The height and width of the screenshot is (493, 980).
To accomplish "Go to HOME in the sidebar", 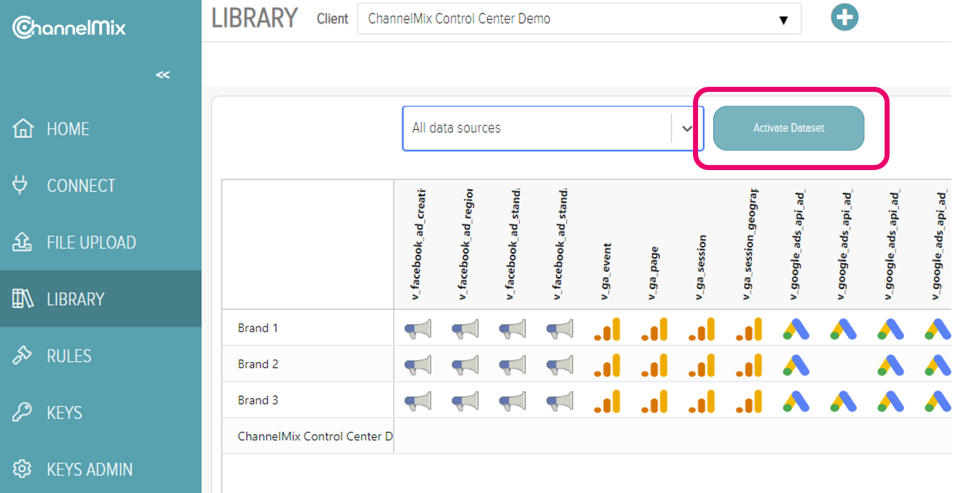I will pos(100,129).
